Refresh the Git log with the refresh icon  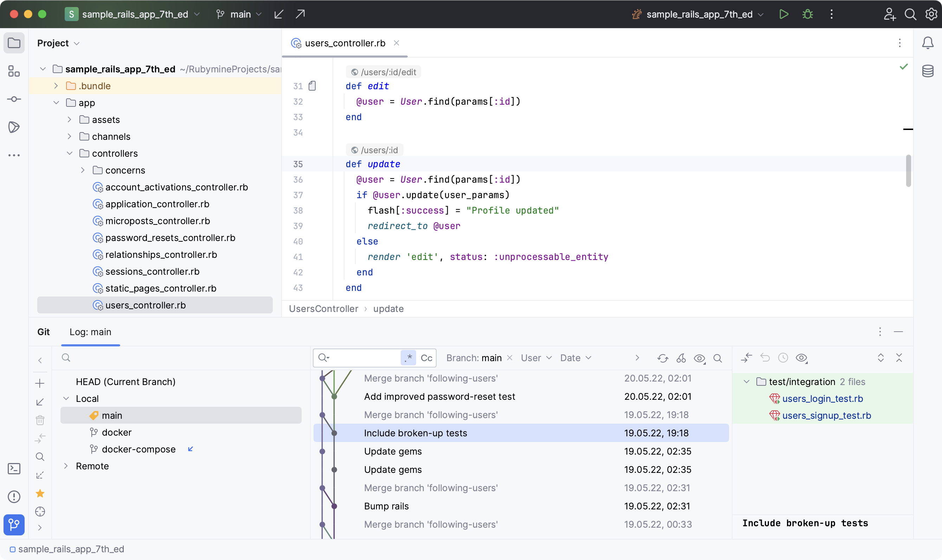[663, 358]
